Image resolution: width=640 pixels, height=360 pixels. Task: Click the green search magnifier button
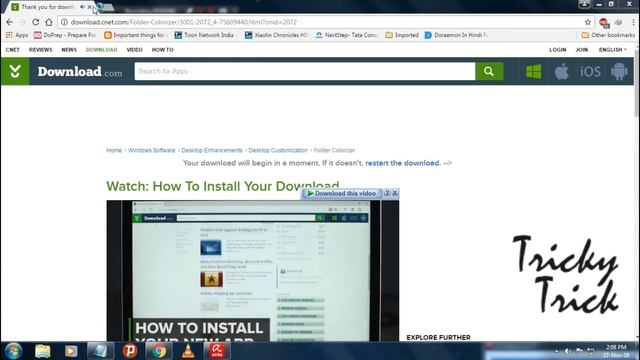pos(489,71)
